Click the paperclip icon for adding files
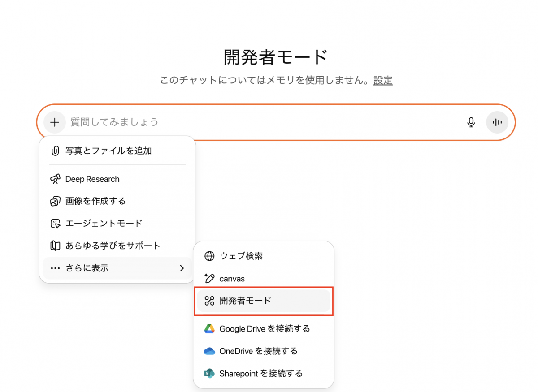 [x=55, y=151]
